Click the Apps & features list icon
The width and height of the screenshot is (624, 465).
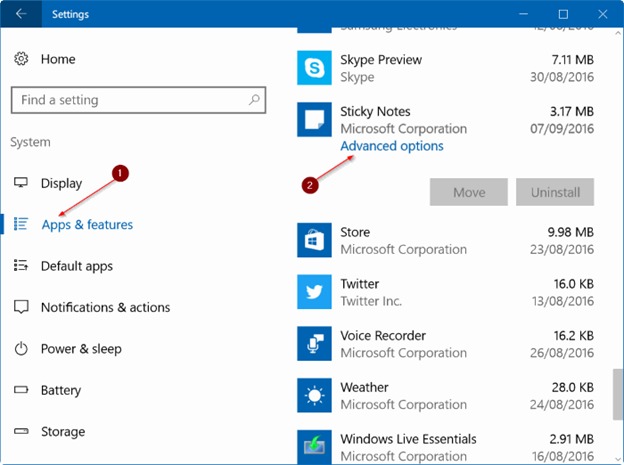[21, 224]
